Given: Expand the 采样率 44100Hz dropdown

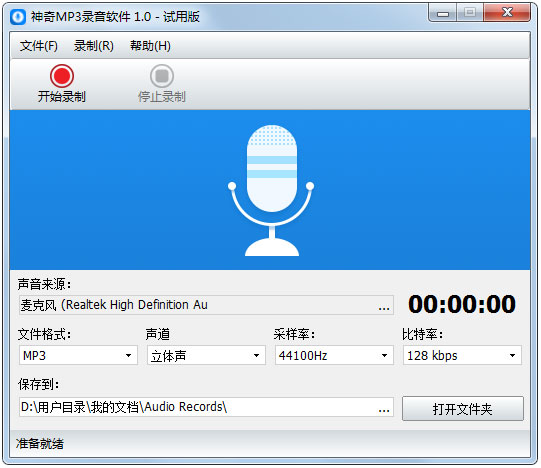Looking at the screenshot, I should tap(334, 355).
